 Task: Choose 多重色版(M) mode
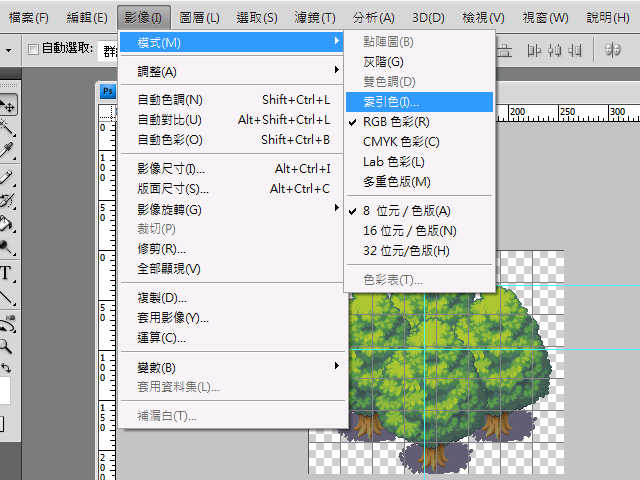[x=420, y=182]
